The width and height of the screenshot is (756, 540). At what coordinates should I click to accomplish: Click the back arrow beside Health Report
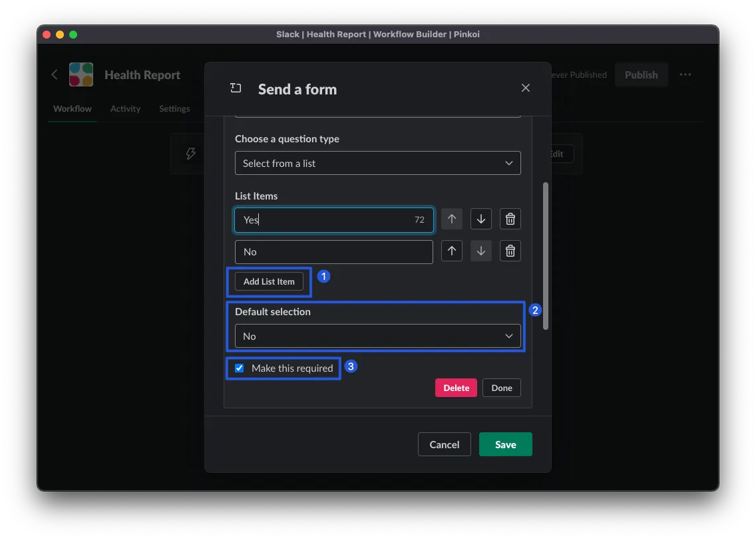point(55,74)
